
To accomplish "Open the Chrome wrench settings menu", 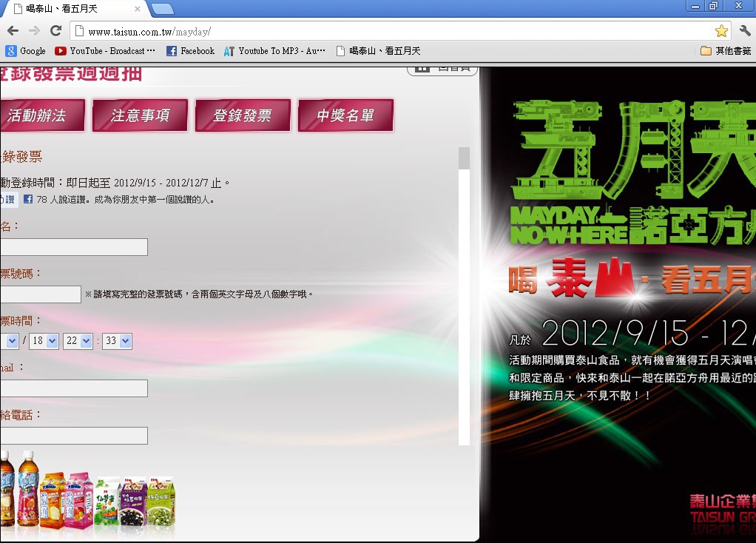I will [745, 31].
